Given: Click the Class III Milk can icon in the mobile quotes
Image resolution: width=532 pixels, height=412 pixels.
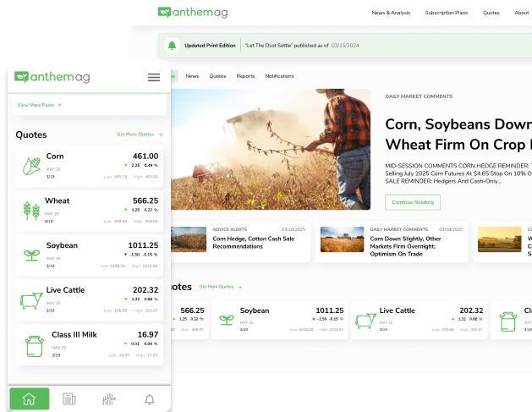Looking at the screenshot, I should point(35,346).
